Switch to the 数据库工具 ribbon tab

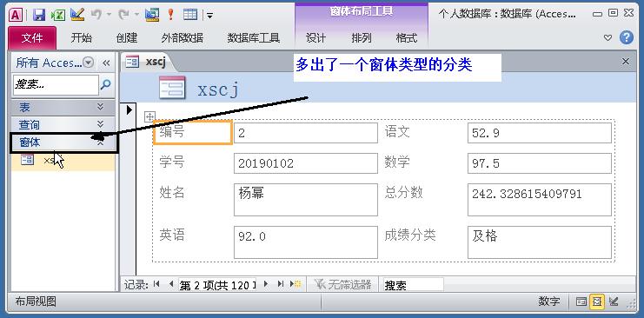coord(254,38)
